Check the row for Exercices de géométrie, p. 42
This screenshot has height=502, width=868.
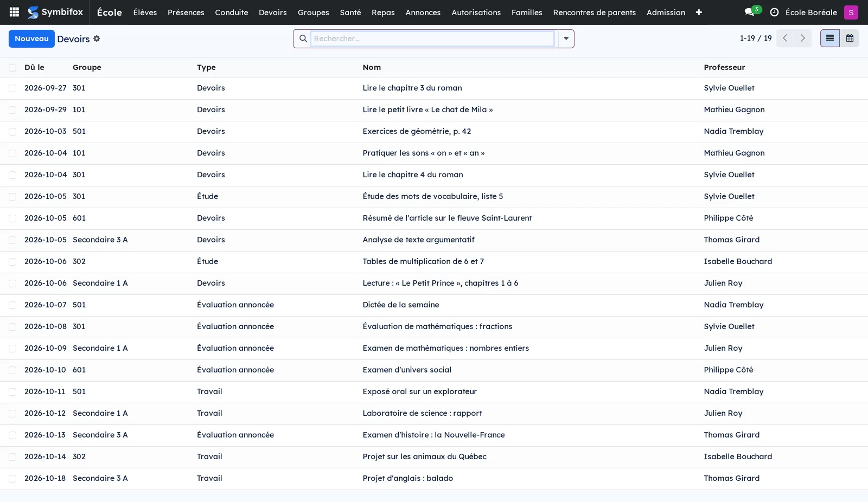click(12, 132)
